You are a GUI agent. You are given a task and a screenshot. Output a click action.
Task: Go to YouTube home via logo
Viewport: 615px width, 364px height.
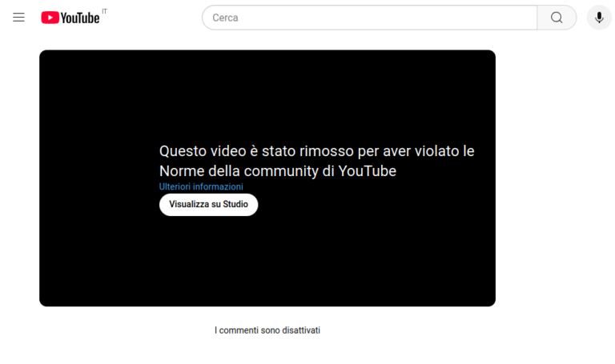pos(70,18)
